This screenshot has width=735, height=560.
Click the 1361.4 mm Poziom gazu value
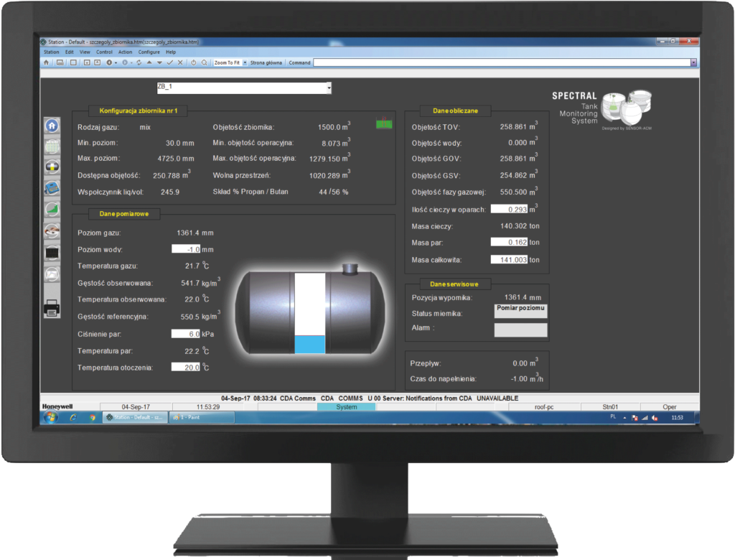click(195, 233)
